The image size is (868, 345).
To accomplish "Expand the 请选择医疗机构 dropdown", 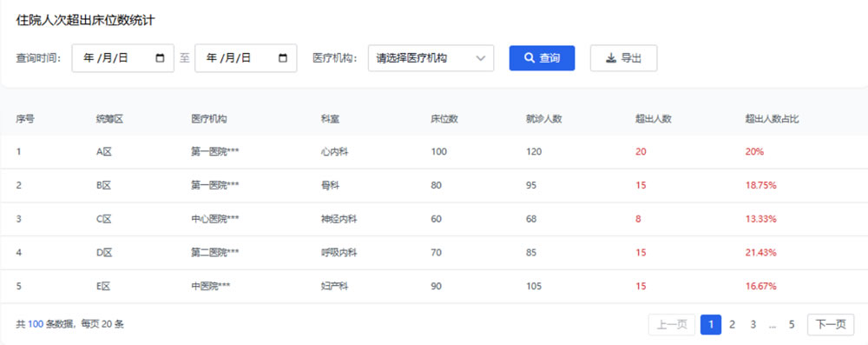I will tap(431, 58).
